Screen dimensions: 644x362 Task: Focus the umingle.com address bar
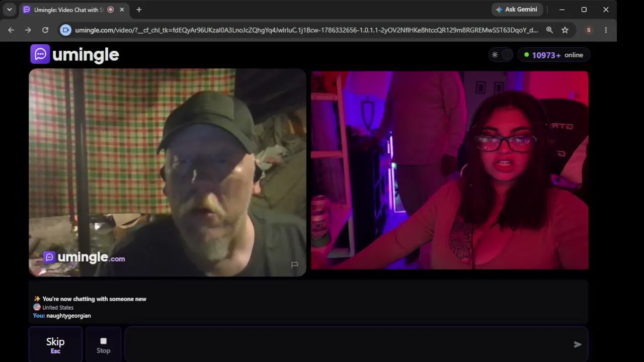tap(306, 30)
